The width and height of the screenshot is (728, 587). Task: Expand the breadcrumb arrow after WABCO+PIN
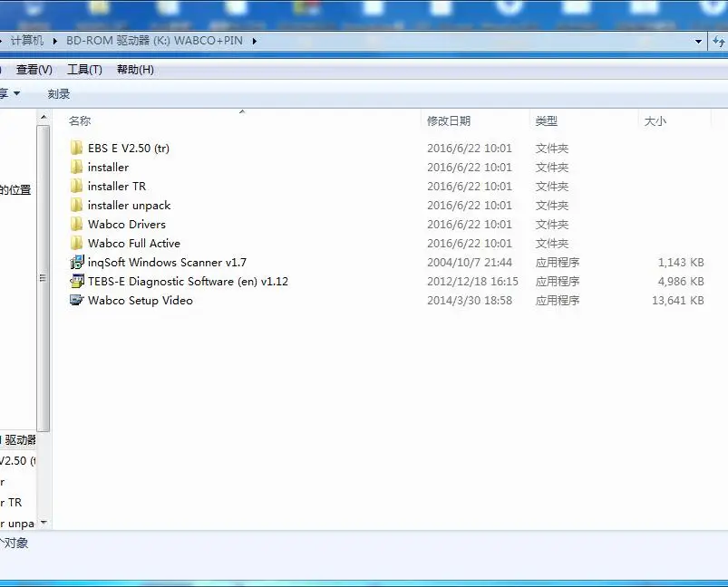(x=254, y=41)
